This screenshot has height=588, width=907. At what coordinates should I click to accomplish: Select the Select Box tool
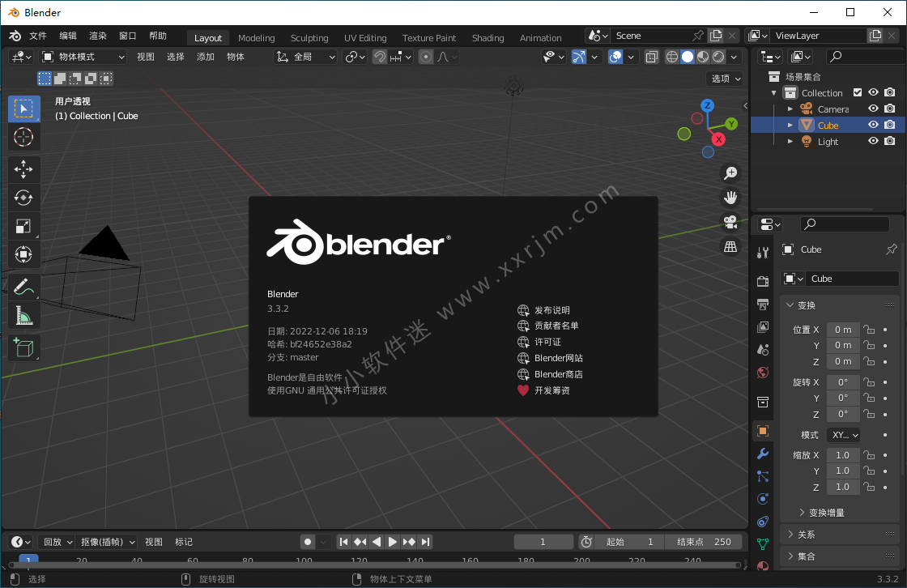(x=23, y=109)
